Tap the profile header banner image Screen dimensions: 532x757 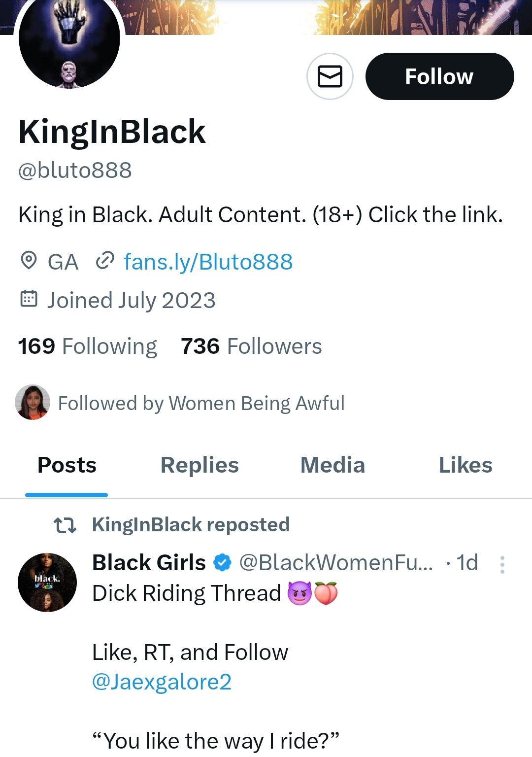tap(325, 17)
